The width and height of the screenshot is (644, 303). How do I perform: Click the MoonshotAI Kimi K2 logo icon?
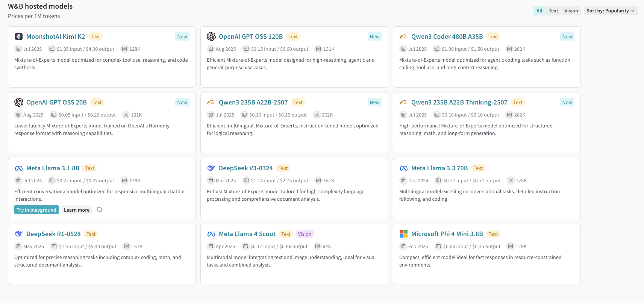click(19, 36)
